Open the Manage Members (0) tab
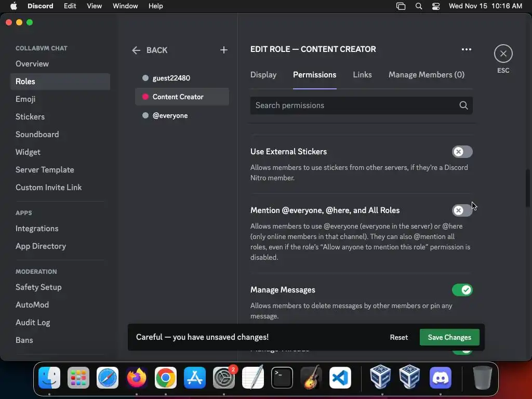 (x=427, y=75)
